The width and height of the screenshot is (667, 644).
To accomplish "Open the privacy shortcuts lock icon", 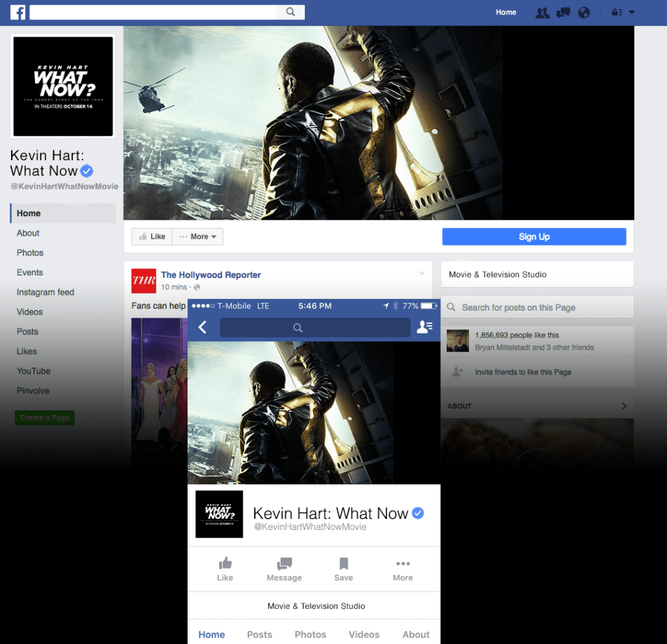I will coord(616,12).
